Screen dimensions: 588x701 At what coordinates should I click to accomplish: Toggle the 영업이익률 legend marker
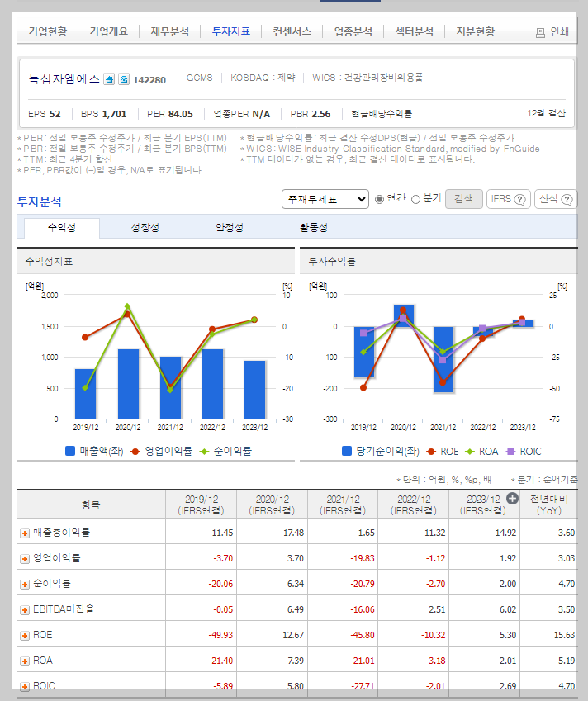click(x=135, y=452)
